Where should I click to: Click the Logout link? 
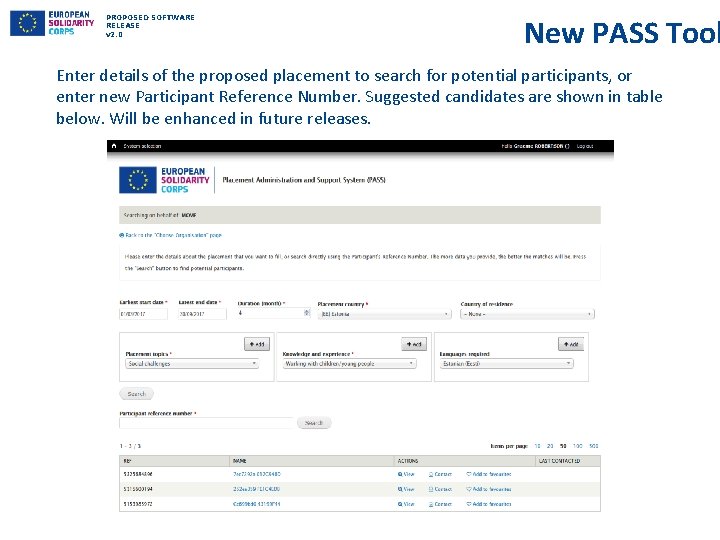[x=584, y=146]
